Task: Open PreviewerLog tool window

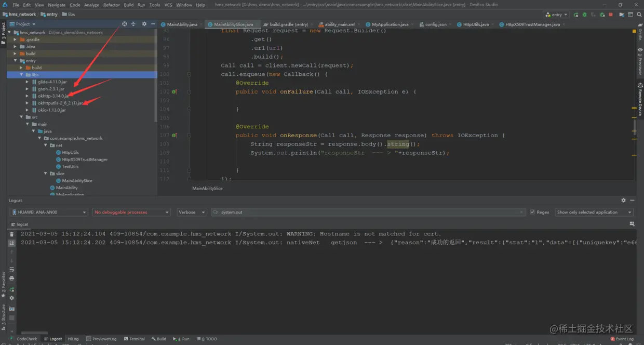Action: click(101, 339)
